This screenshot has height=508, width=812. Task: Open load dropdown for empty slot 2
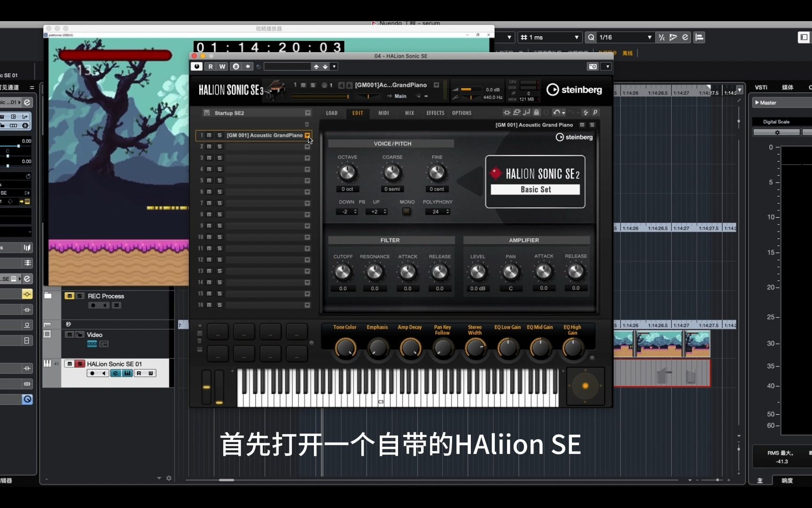(x=307, y=147)
